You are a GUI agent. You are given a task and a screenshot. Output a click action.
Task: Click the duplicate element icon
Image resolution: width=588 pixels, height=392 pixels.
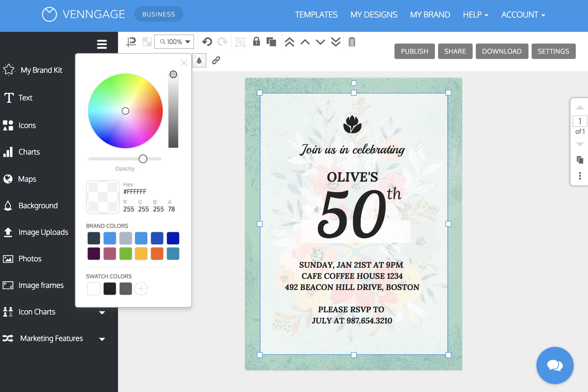(x=271, y=41)
